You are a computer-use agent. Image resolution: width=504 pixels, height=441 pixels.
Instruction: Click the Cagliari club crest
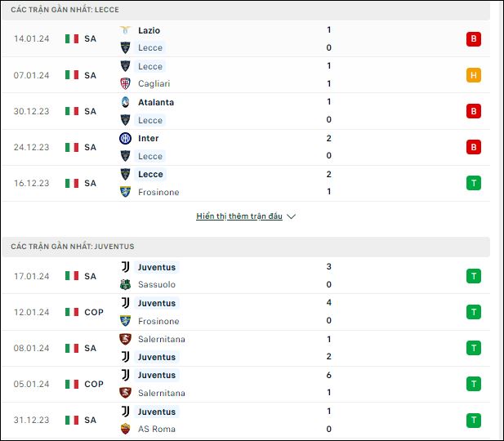(125, 83)
